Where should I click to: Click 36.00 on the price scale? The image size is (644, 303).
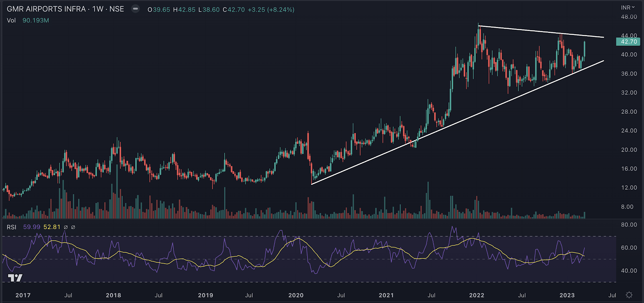629,74
